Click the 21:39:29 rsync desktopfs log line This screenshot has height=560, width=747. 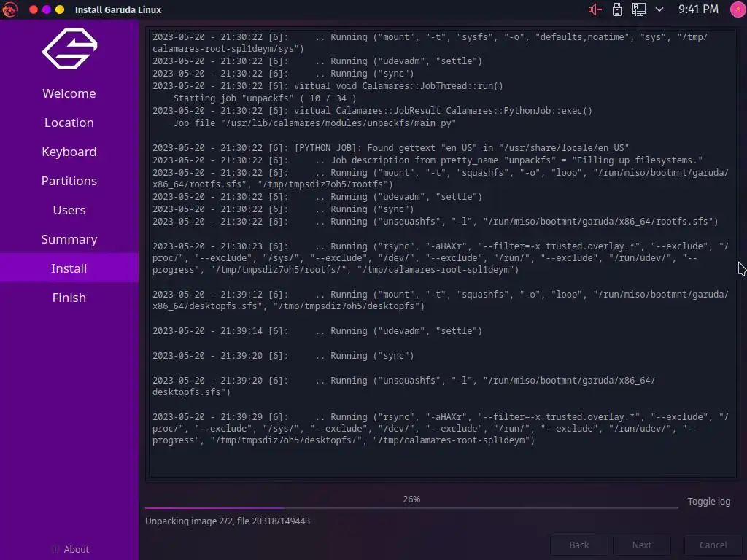pos(440,428)
